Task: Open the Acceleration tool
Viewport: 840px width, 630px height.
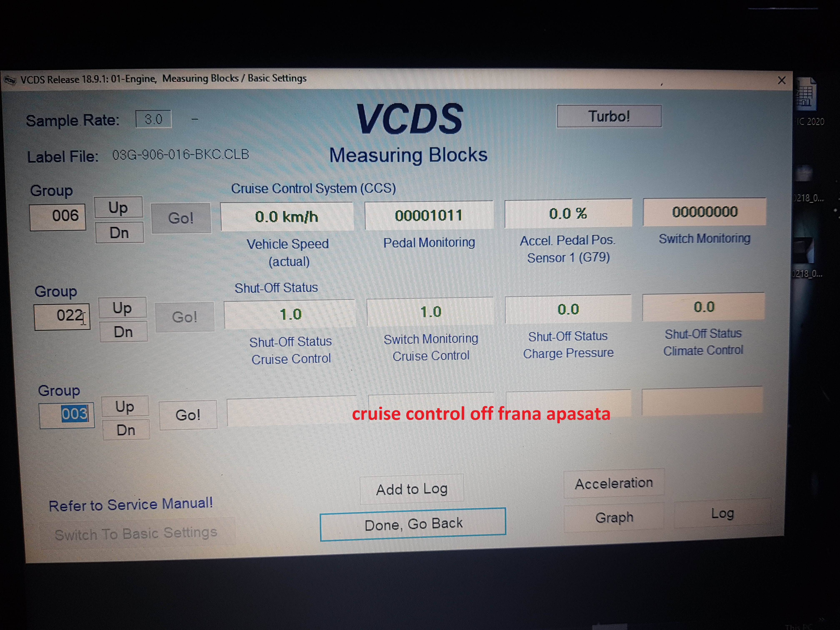Action: click(x=614, y=483)
